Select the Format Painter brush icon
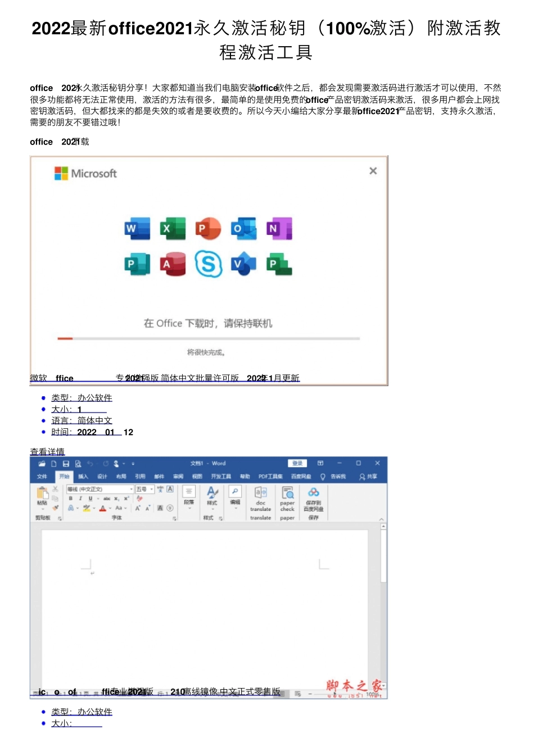 coord(55,508)
